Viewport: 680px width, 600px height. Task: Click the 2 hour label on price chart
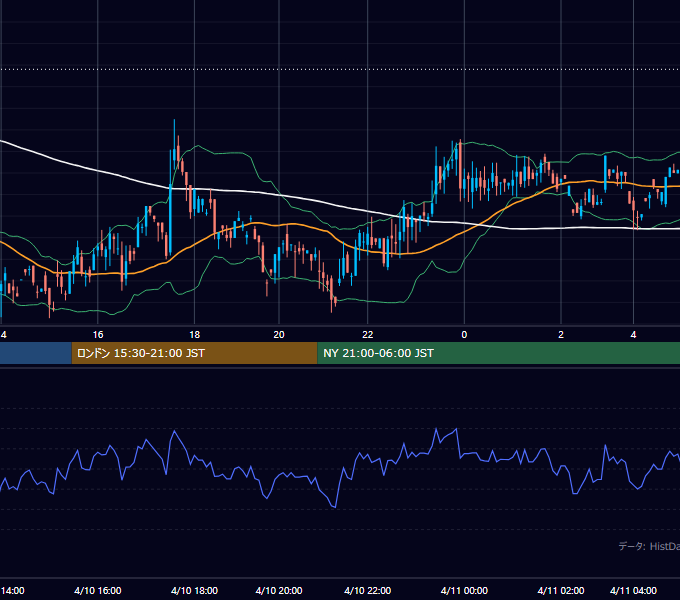(x=561, y=335)
